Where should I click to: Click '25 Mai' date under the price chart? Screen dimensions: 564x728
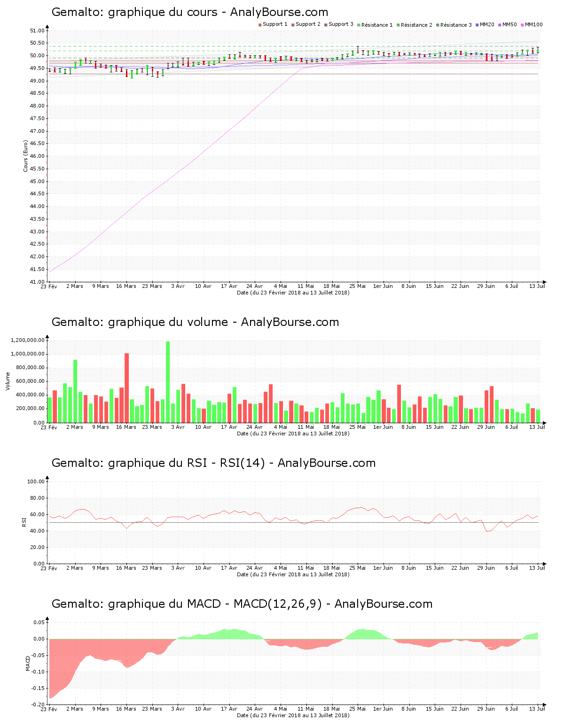tap(358, 286)
